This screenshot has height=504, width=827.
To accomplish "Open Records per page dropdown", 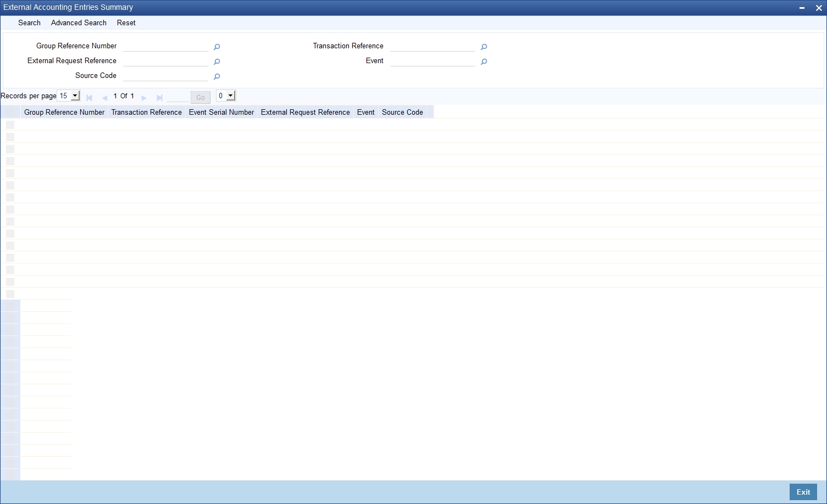I will point(68,96).
